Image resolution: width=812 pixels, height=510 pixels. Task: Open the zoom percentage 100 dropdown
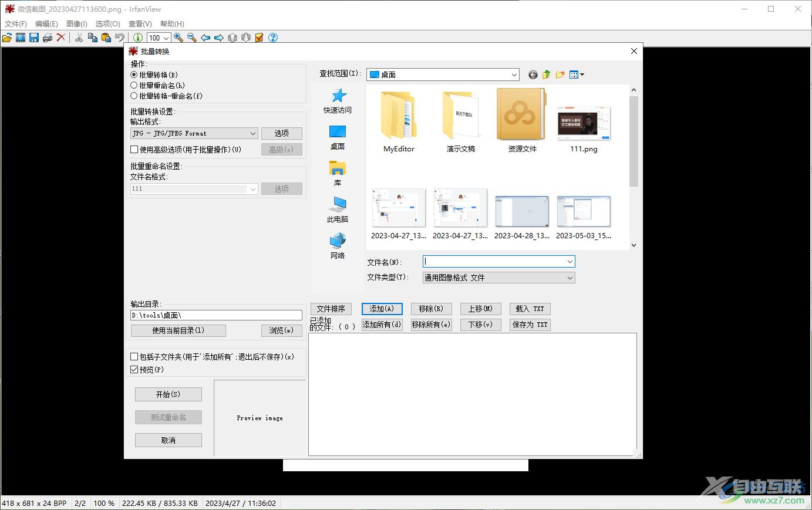coord(167,38)
